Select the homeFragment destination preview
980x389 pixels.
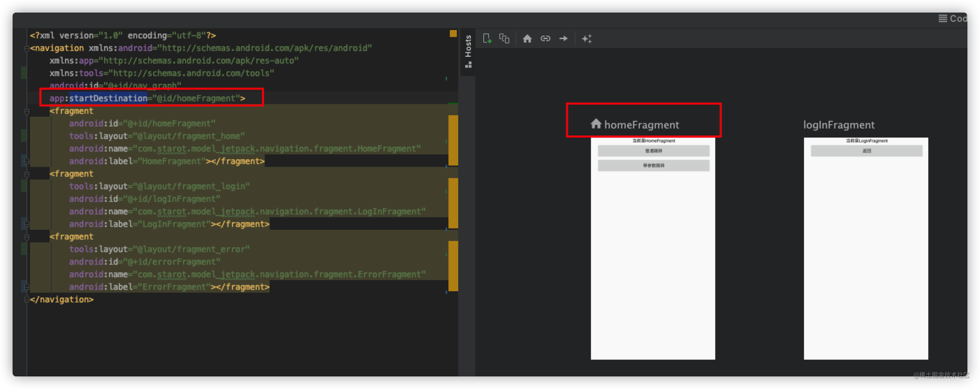coord(653,248)
